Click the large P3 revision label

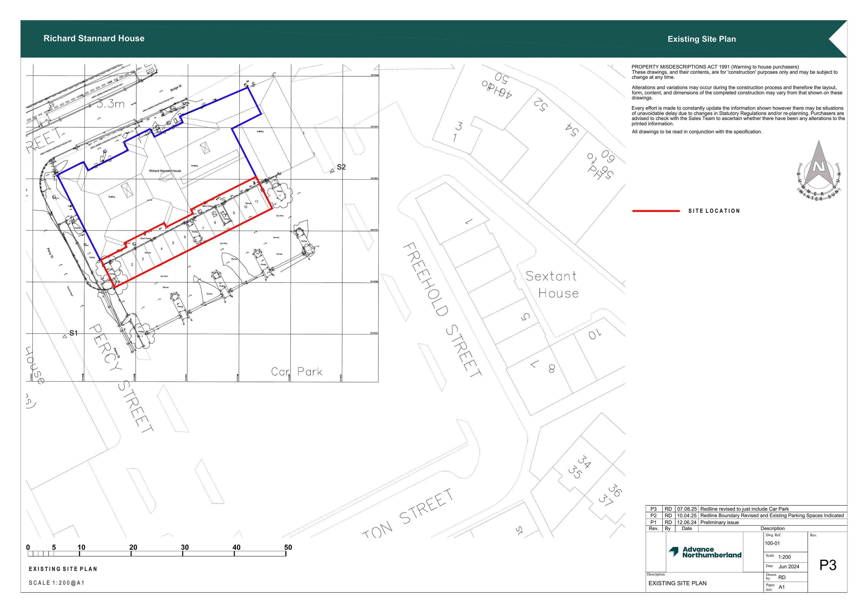[x=828, y=565]
